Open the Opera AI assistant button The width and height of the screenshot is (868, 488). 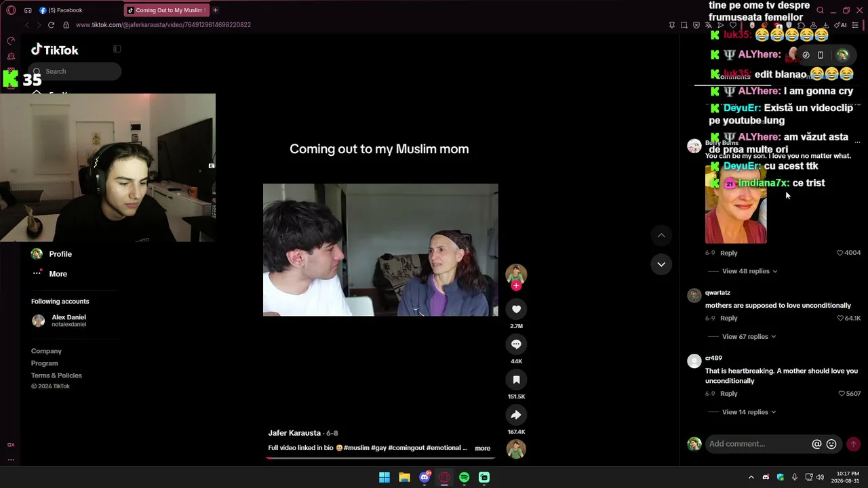840,25
